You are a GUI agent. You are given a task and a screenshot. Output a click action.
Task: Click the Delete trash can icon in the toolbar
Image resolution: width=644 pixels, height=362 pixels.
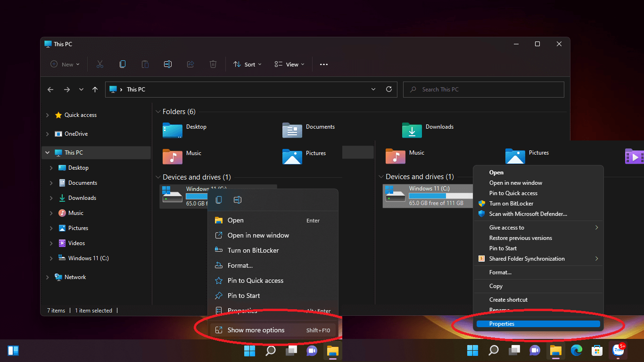point(213,65)
